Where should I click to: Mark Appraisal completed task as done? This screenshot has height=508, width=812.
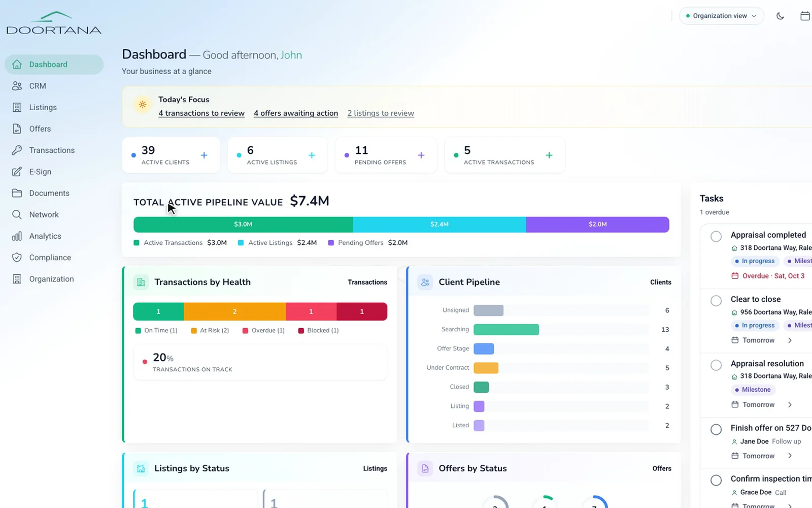tap(716, 236)
